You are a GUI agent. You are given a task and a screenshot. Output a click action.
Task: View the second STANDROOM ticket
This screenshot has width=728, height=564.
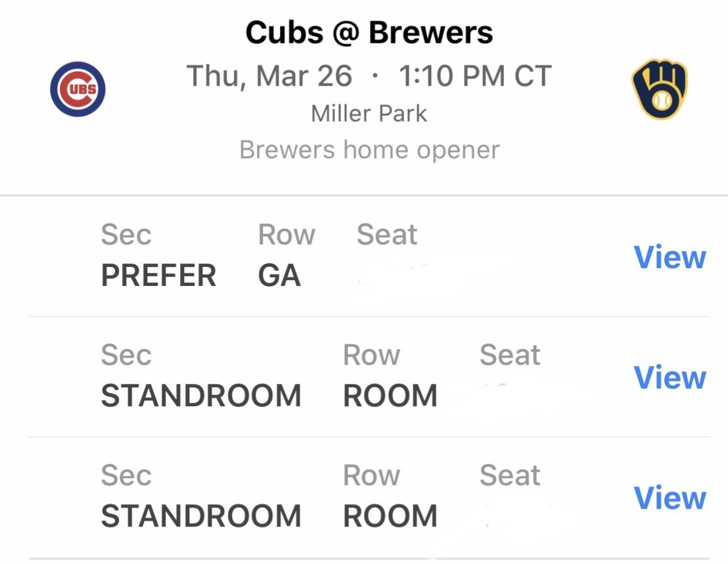670,498
